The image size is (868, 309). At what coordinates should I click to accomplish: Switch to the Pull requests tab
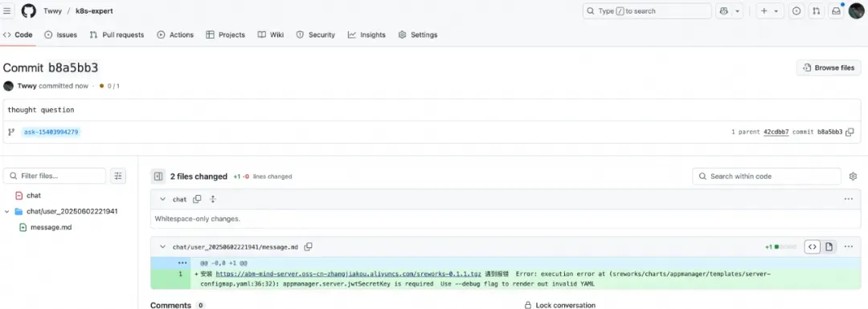click(x=117, y=35)
